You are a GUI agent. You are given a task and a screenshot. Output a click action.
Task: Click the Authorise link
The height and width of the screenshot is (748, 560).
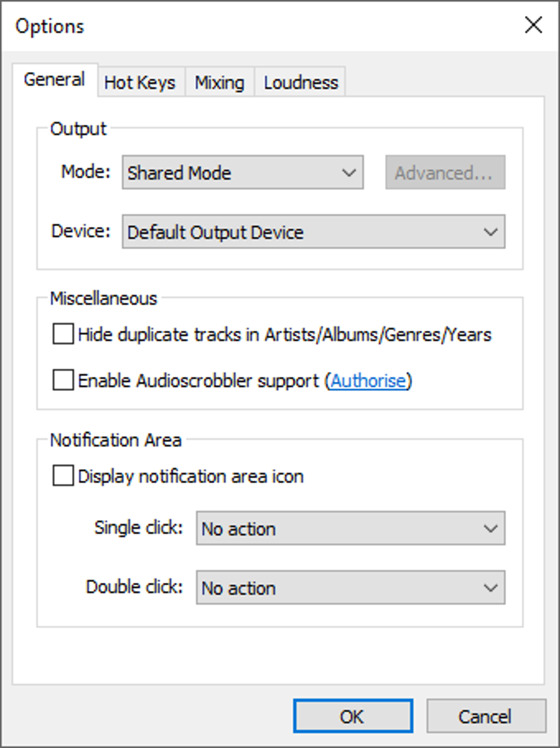(368, 381)
